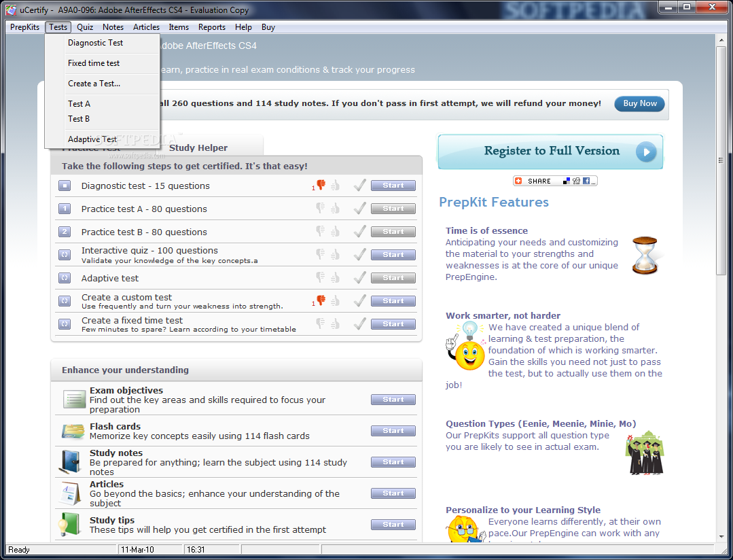The height and width of the screenshot is (560, 733).
Task: Click thumbs down icon on Practice test A row
Action: point(321,208)
